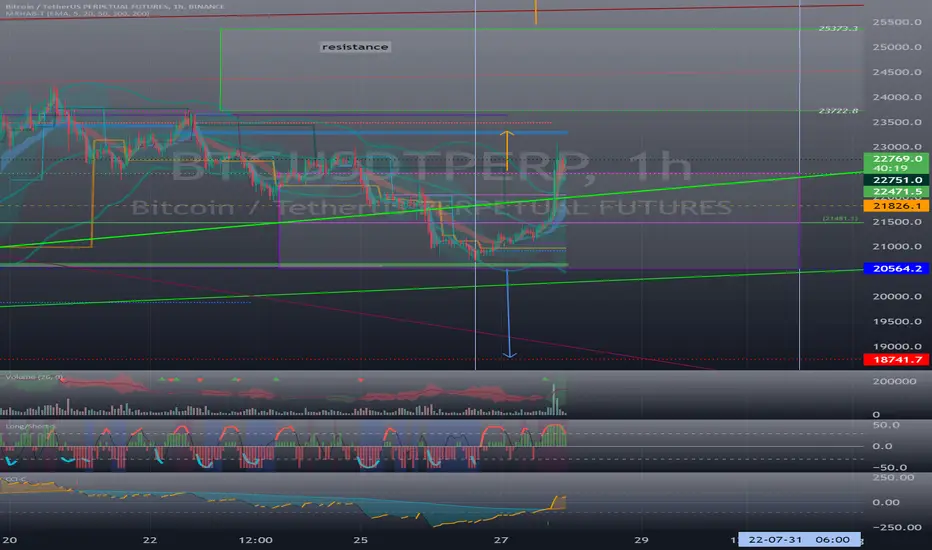Viewport: 932px width, 550px height.
Task: Click the 27 date axis label
Action: [x=501, y=540]
